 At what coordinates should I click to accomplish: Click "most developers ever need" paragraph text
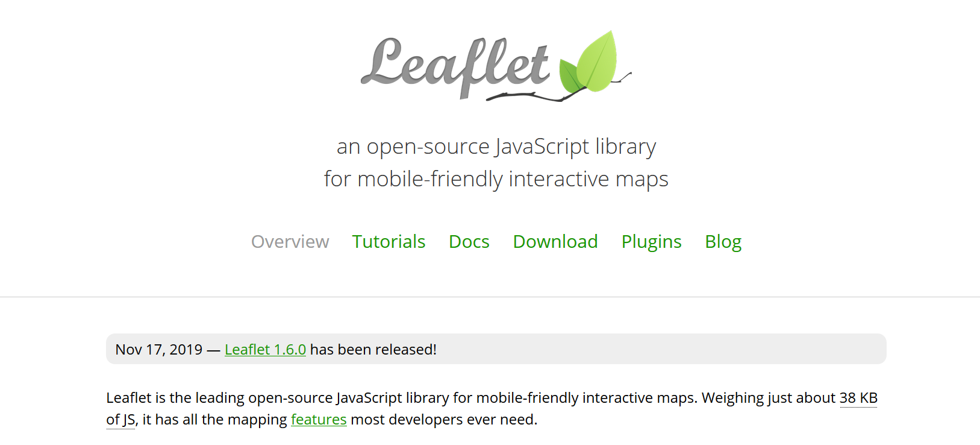(443, 420)
